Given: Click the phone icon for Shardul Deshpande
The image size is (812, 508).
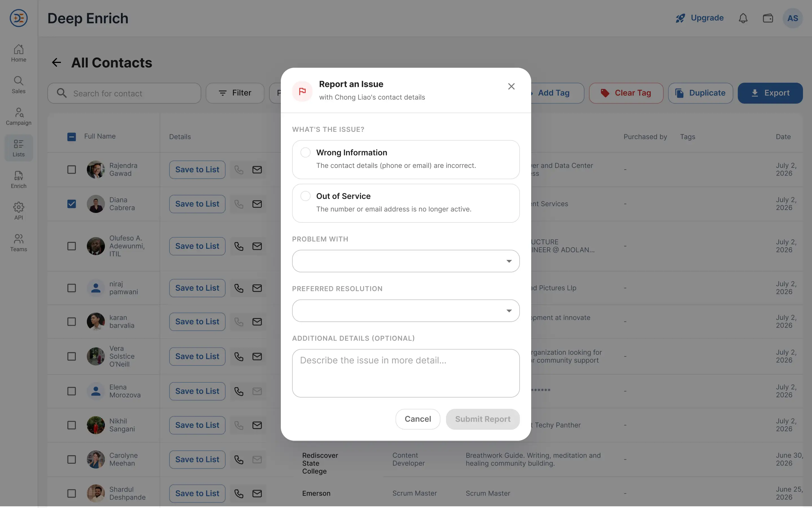Looking at the screenshot, I should [239, 494].
